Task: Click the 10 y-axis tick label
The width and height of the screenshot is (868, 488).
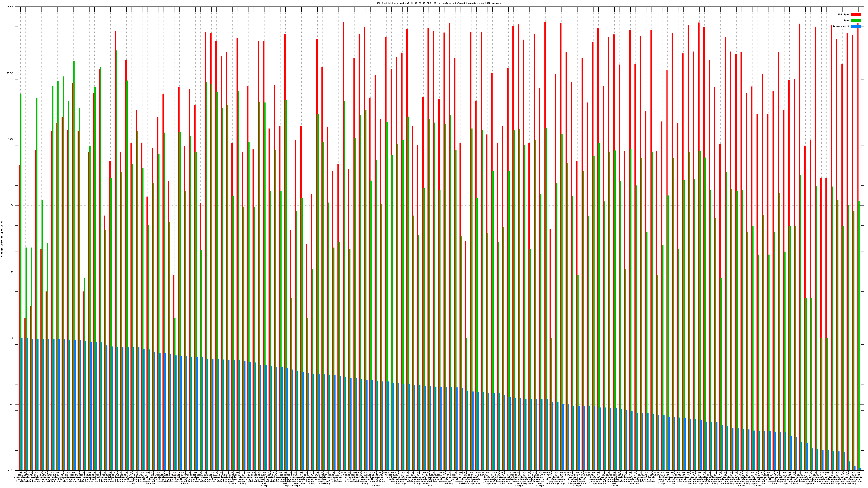Action: [x=12, y=272]
